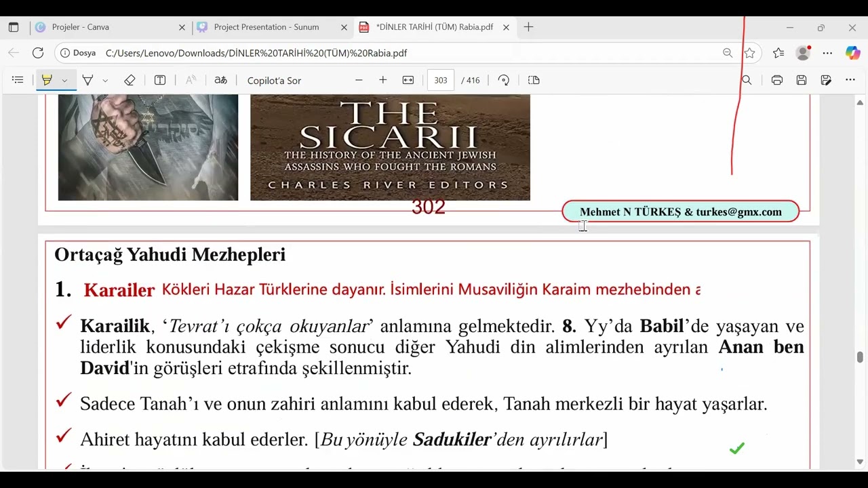868x488 pixels.
Task: Click the heading Ortaçağ Yahudi Mezhepleri
Action: 170,254
